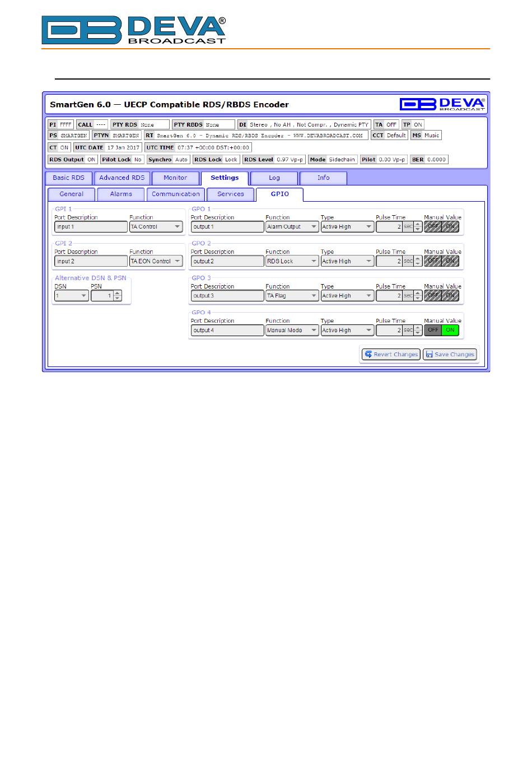Set GPO 1 manual value to ON

coord(450,227)
